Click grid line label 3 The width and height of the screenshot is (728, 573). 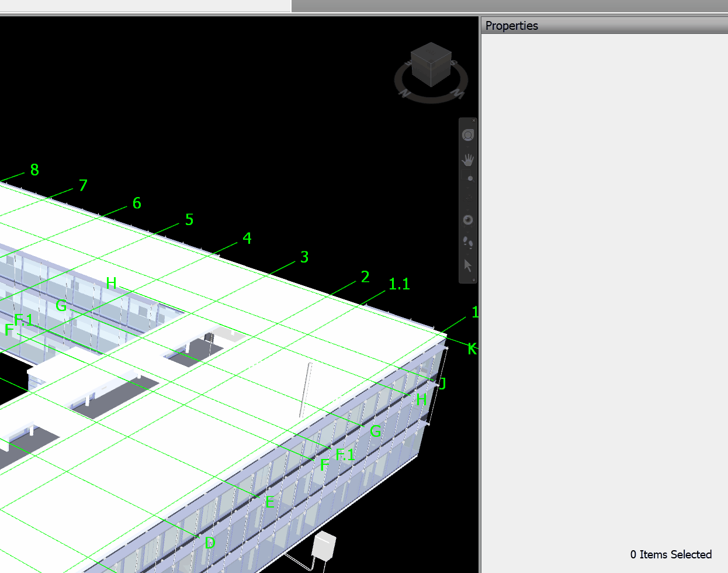point(304,257)
